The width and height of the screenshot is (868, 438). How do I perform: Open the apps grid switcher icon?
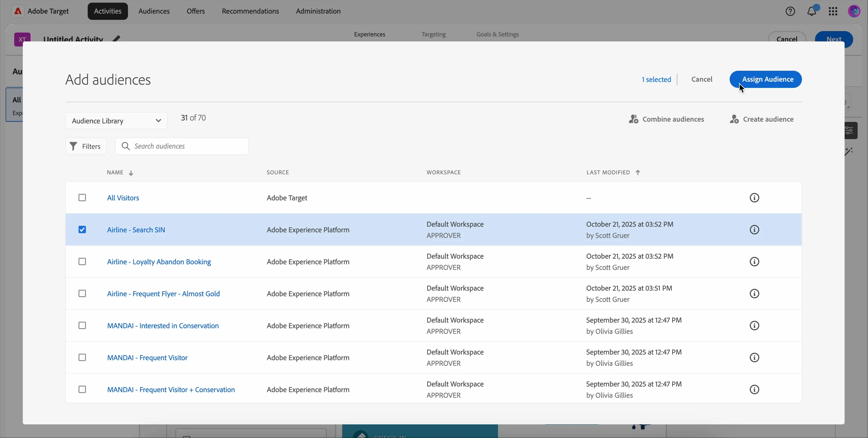coord(833,12)
